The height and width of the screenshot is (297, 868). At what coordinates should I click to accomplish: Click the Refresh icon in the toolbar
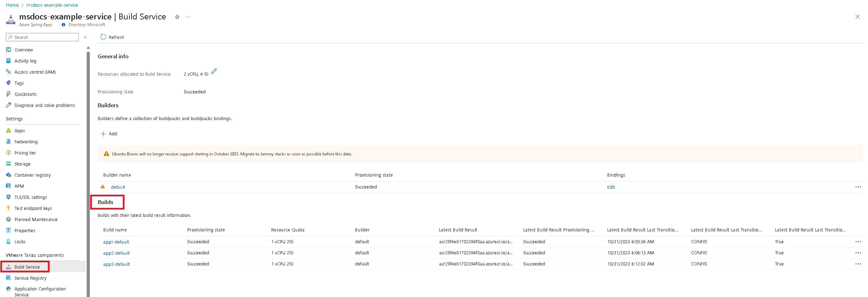[x=103, y=37]
